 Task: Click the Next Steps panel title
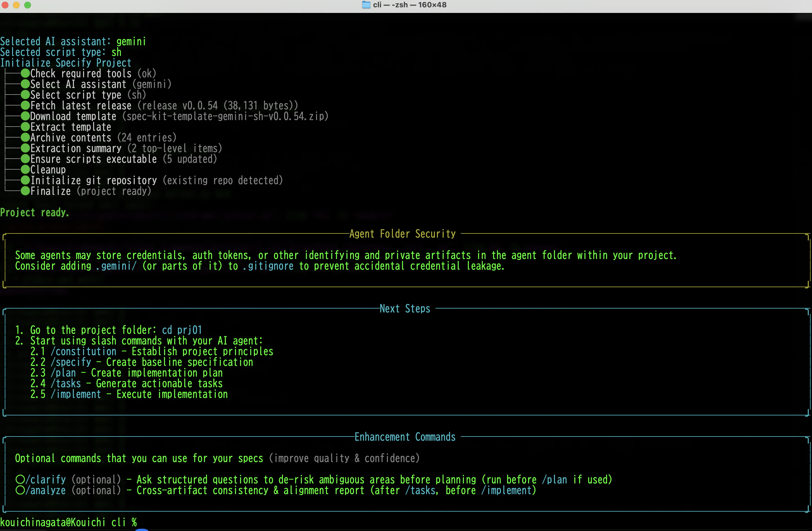(405, 309)
